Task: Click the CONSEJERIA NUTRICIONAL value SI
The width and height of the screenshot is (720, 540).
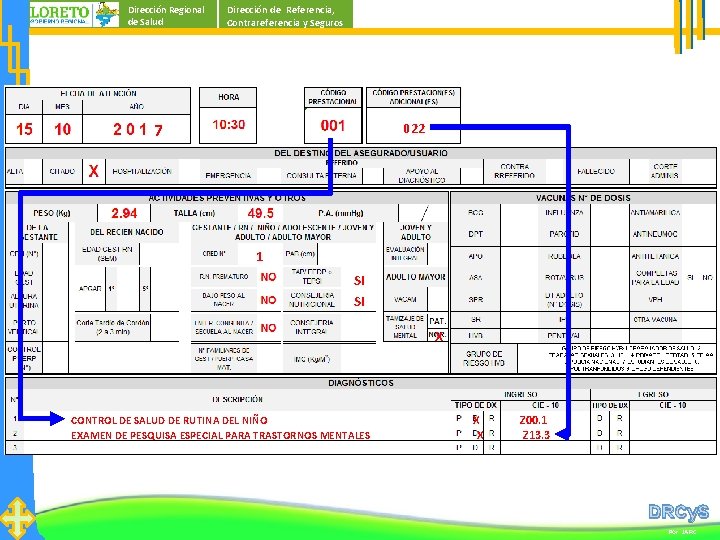Action: 359,301
